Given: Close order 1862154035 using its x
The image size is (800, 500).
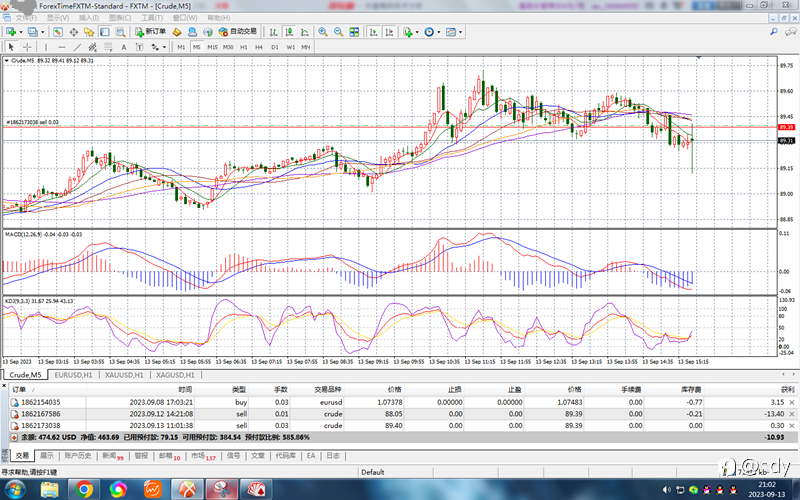Looking at the screenshot, I should tap(792, 403).
